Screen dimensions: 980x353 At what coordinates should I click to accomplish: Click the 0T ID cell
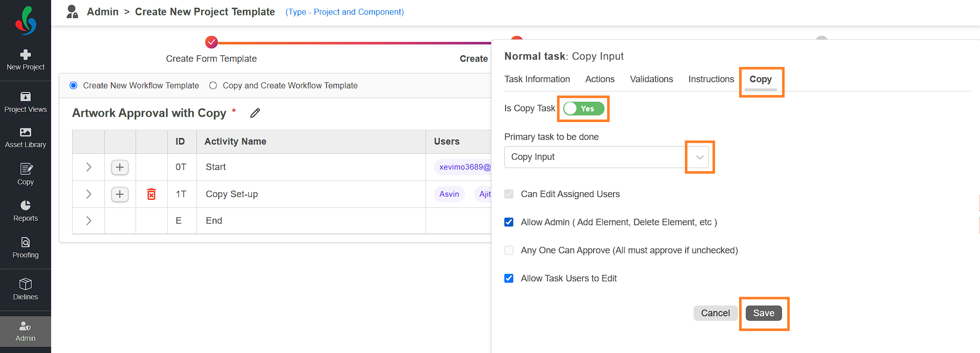(x=181, y=167)
